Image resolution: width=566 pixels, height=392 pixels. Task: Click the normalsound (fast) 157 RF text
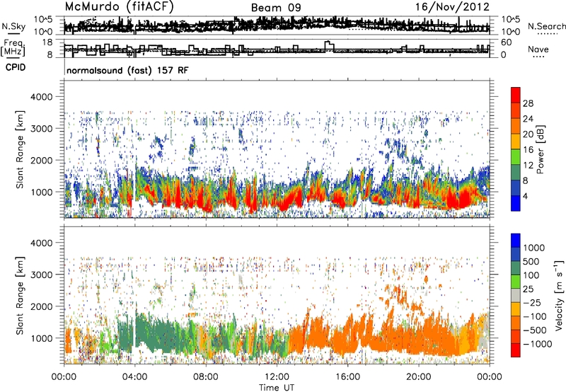(127, 70)
